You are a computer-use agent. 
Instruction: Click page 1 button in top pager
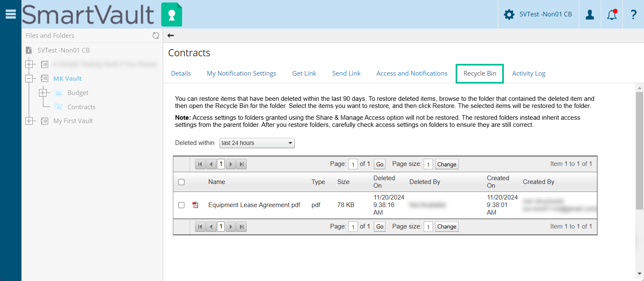(221, 164)
